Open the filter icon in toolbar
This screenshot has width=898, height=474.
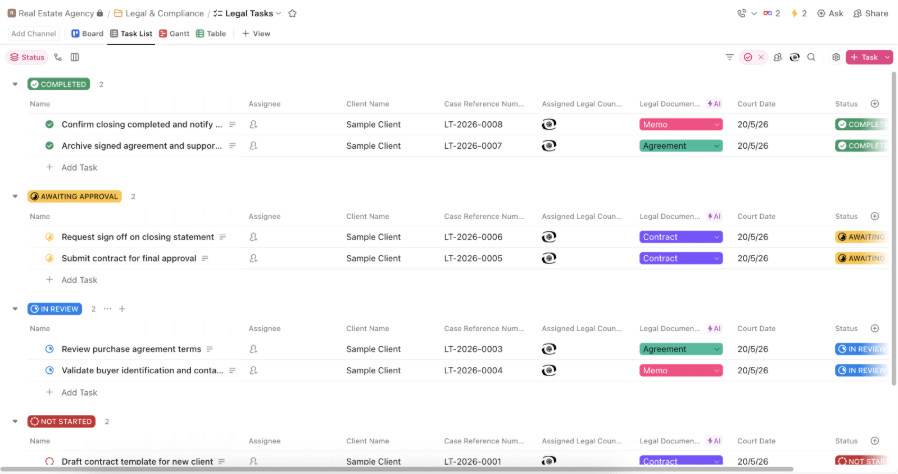point(730,57)
